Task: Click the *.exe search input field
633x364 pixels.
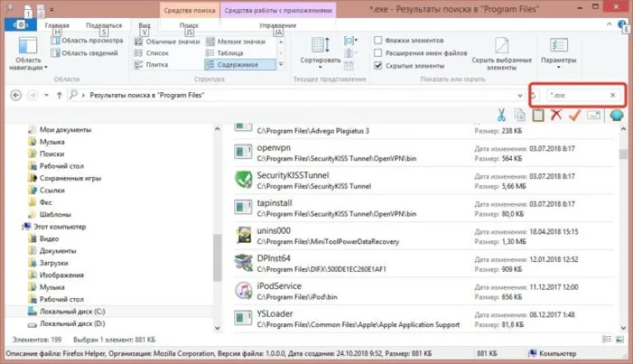Action: [578, 96]
